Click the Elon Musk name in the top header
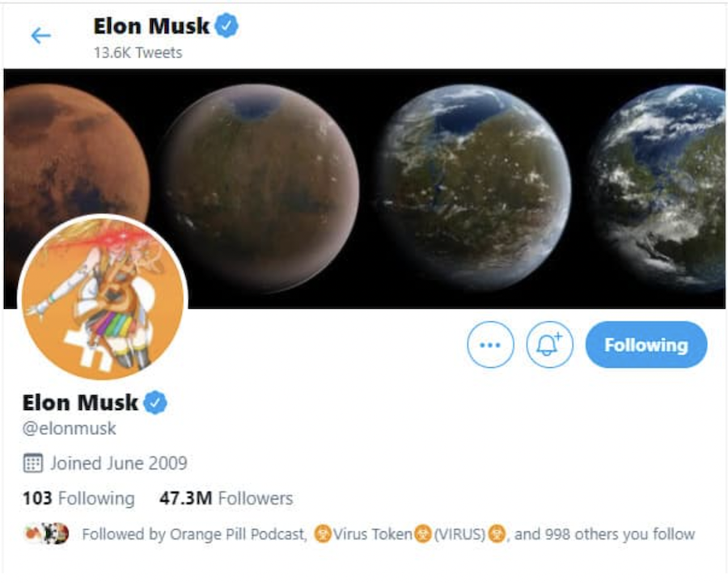Viewport: 728px width, 583px height. pyautogui.click(x=151, y=26)
